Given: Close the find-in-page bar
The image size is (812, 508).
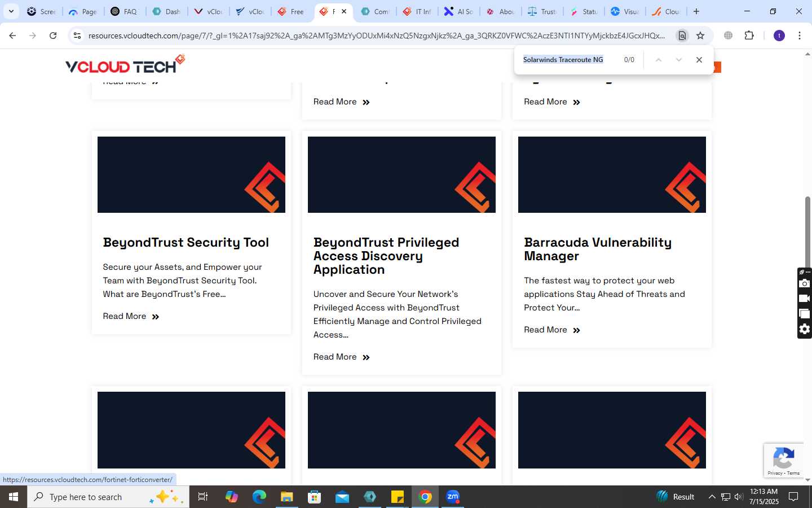Looking at the screenshot, I should tap(699, 60).
